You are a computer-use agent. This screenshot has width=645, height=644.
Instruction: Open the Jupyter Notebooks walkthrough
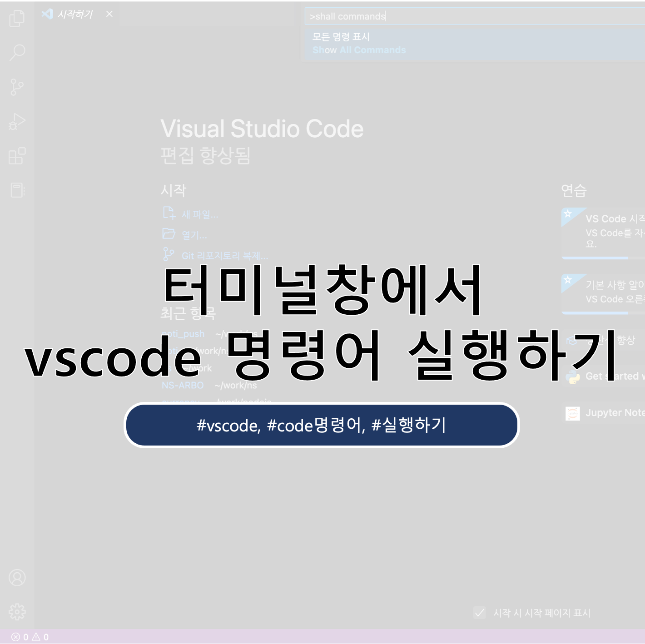point(603,413)
